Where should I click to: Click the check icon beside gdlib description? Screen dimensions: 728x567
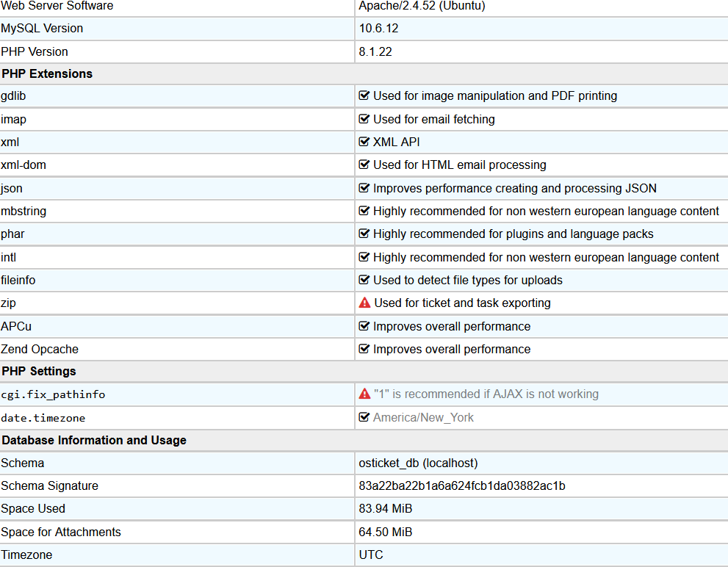(x=364, y=95)
